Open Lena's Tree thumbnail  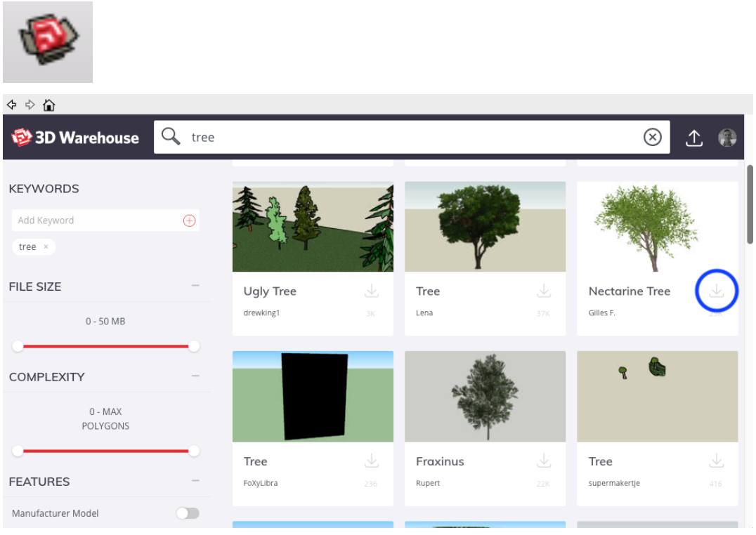pos(485,227)
